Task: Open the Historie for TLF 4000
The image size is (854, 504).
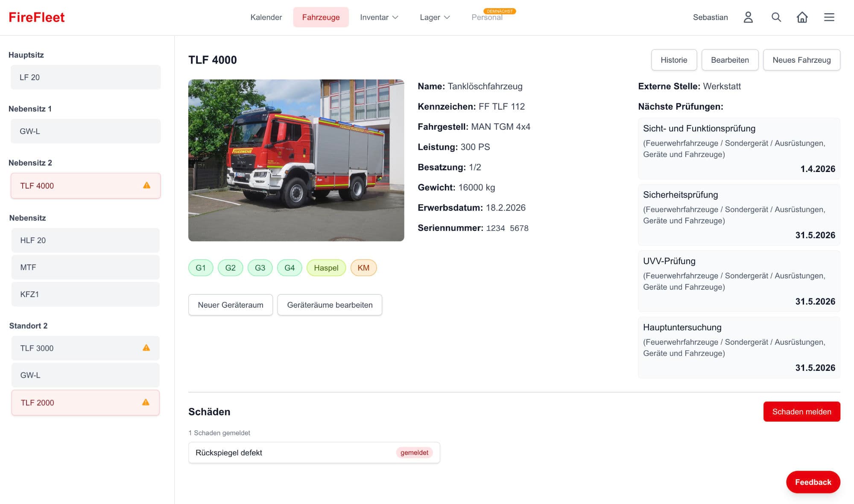Action: (674, 60)
